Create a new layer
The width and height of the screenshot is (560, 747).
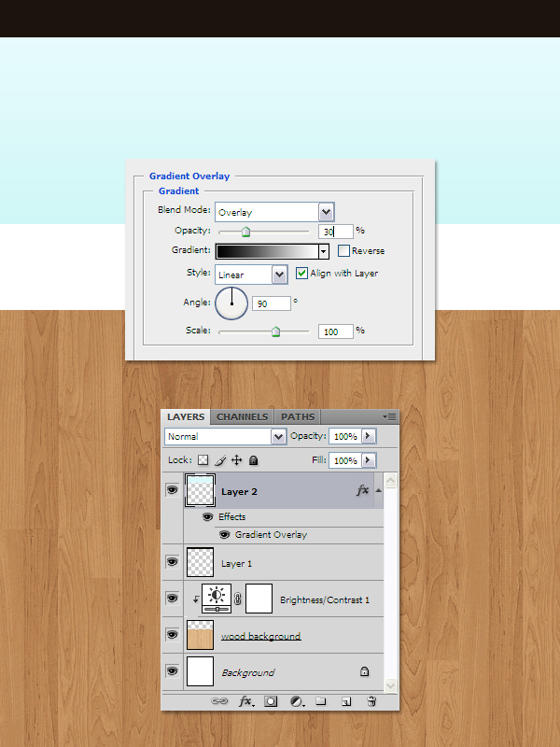pos(346,701)
